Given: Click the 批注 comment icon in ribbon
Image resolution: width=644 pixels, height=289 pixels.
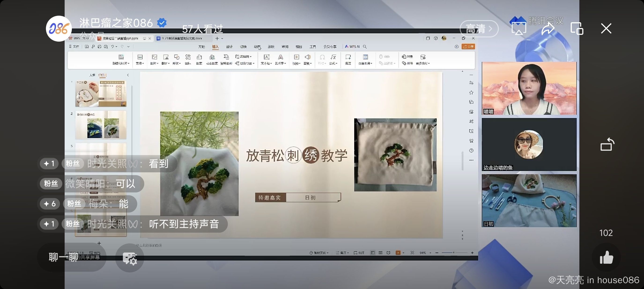Looking at the screenshot, I should click(x=348, y=60).
